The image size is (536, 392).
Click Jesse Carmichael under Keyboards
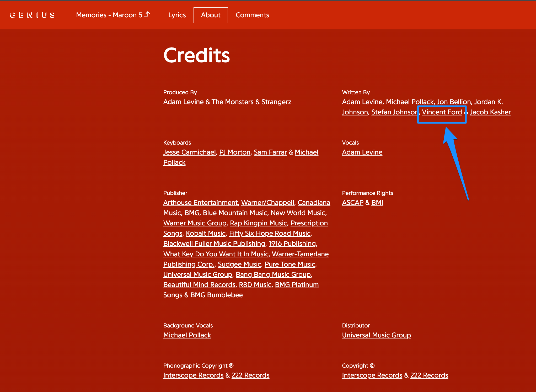(189, 152)
